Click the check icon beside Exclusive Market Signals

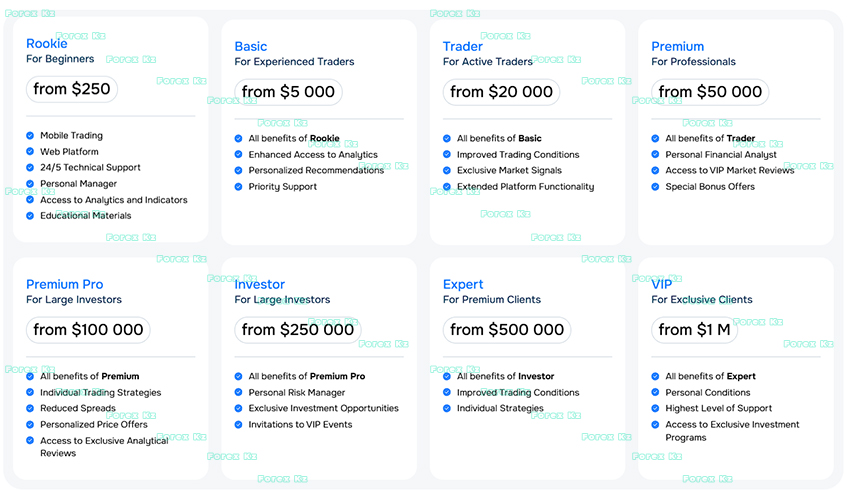pos(447,170)
